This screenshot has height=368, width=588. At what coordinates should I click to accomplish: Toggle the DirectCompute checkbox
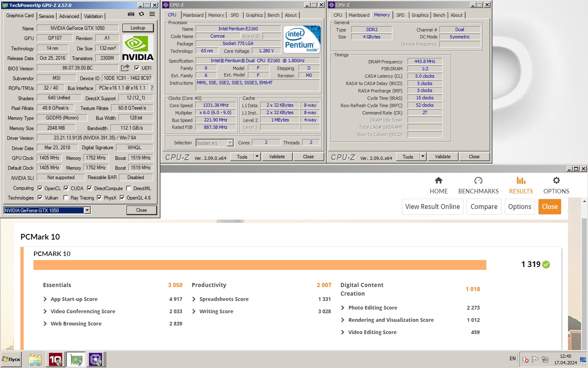(89, 188)
